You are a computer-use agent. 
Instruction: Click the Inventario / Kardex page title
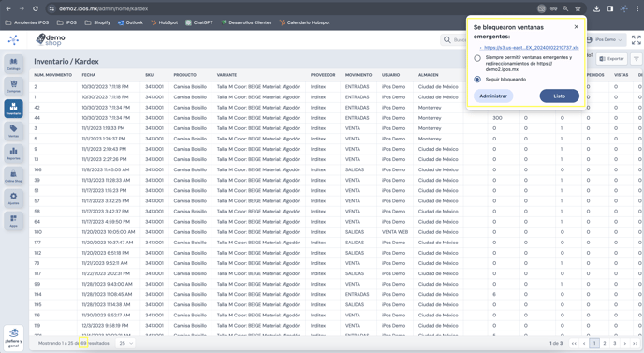point(66,61)
